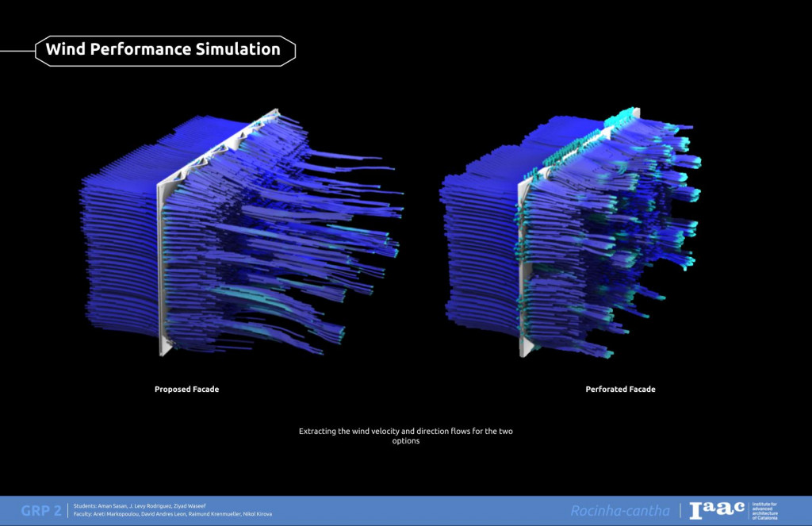Click the horizontal line left of the title
This screenshot has height=526, width=812.
pos(16,50)
